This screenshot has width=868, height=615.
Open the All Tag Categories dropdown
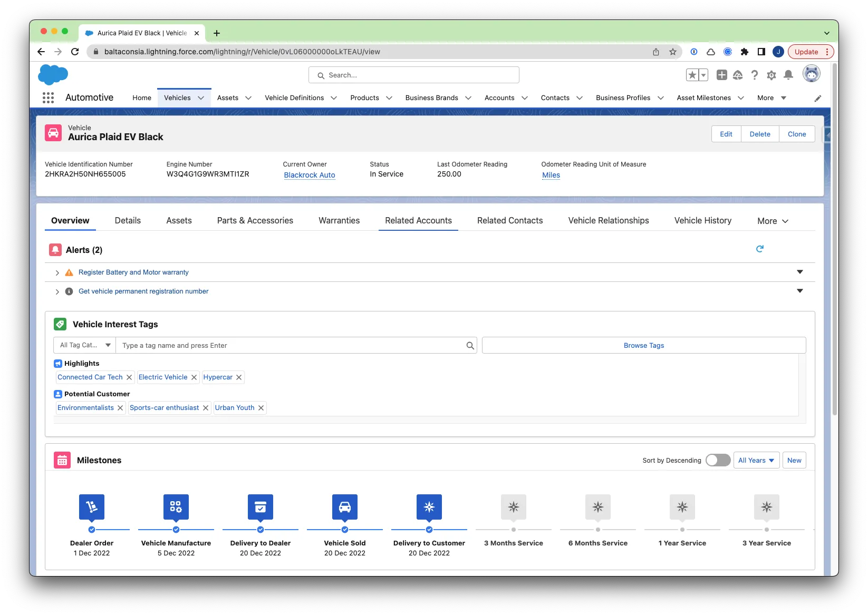coord(84,345)
